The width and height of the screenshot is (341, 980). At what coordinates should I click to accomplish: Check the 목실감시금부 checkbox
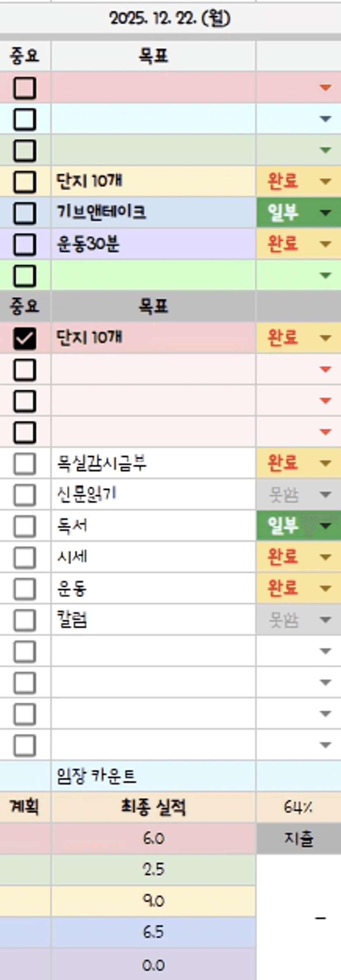point(25,464)
